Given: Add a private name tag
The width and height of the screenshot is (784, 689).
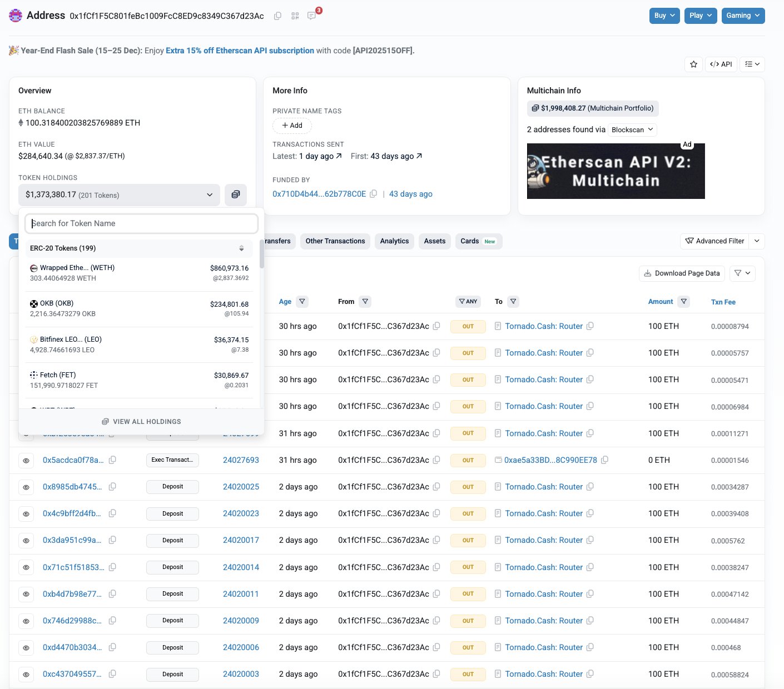Looking at the screenshot, I should pos(292,126).
